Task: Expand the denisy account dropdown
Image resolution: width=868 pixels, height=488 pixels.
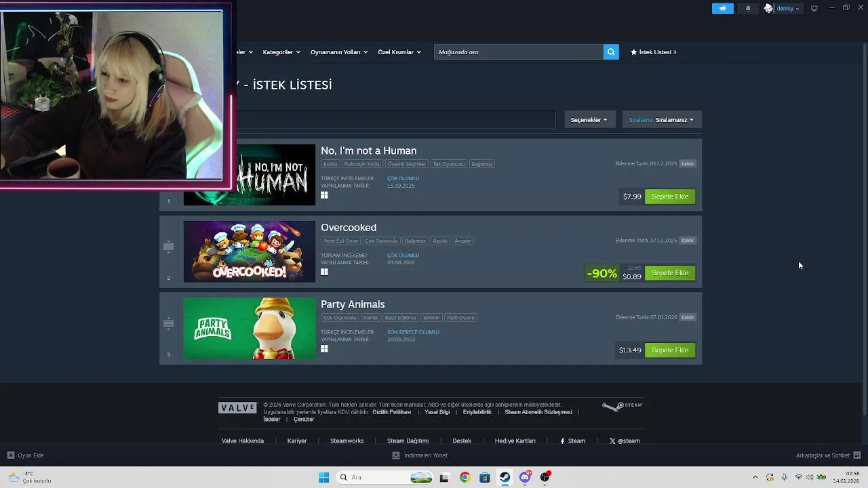Action: (787, 8)
